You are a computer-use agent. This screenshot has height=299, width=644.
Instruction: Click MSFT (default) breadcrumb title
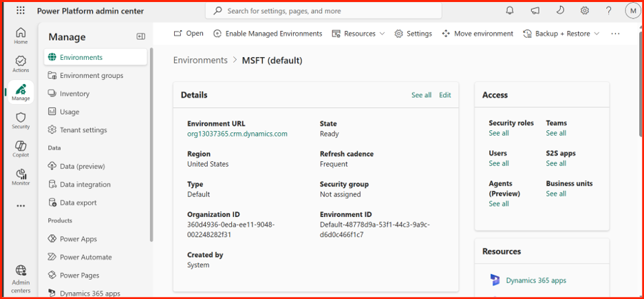pyautogui.click(x=272, y=61)
